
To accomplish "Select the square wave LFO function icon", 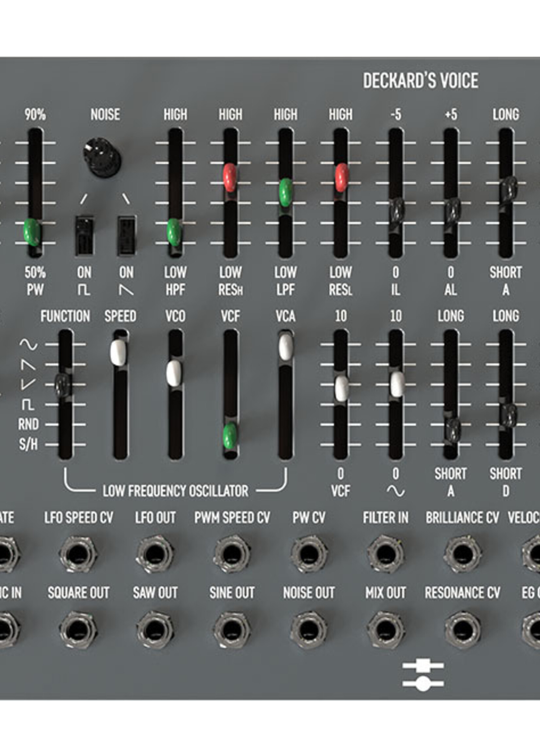I will (28, 405).
